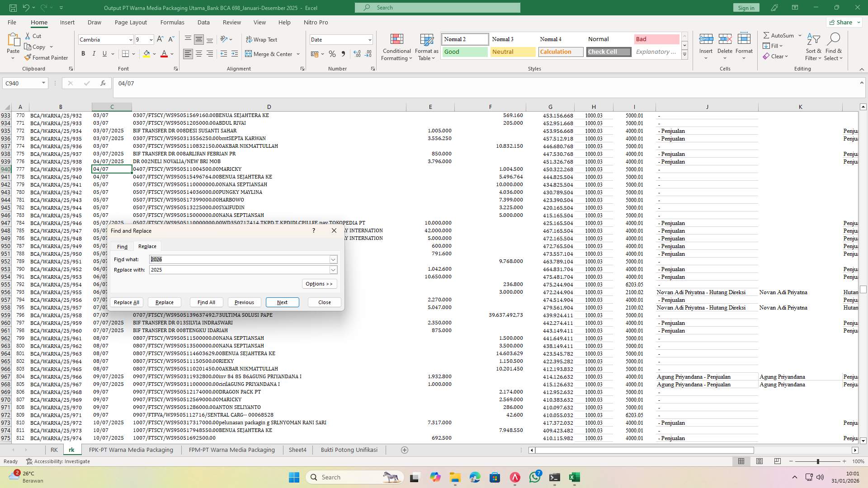Image resolution: width=868 pixels, height=488 pixels.
Task: Open Conditional Formatting options
Action: pyautogui.click(x=396, y=47)
